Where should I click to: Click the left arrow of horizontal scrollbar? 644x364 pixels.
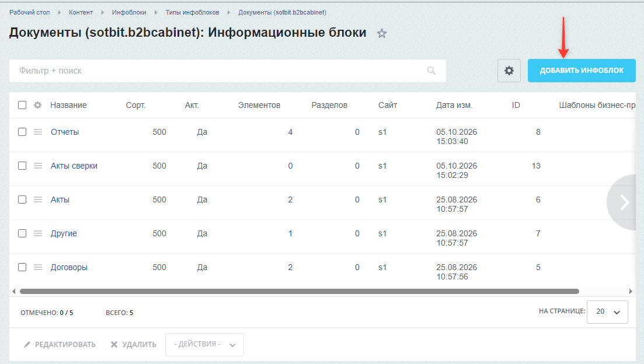[13, 291]
